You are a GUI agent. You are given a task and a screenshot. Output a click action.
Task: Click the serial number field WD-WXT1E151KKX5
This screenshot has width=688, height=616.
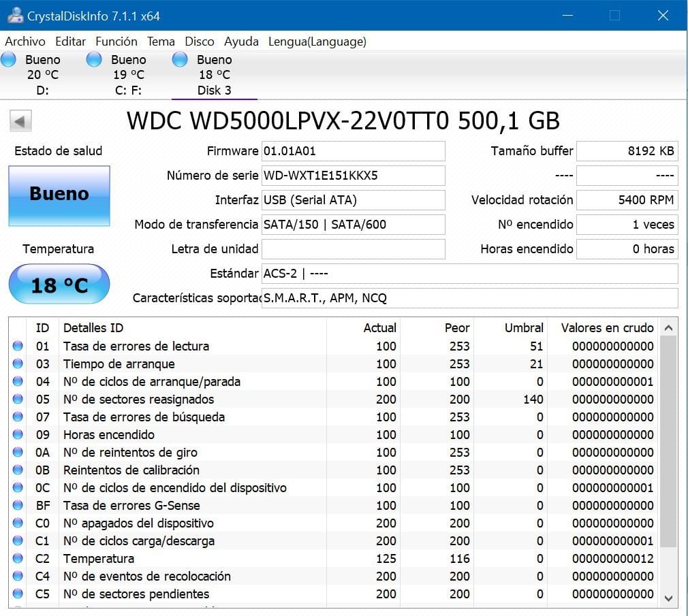[x=354, y=176]
